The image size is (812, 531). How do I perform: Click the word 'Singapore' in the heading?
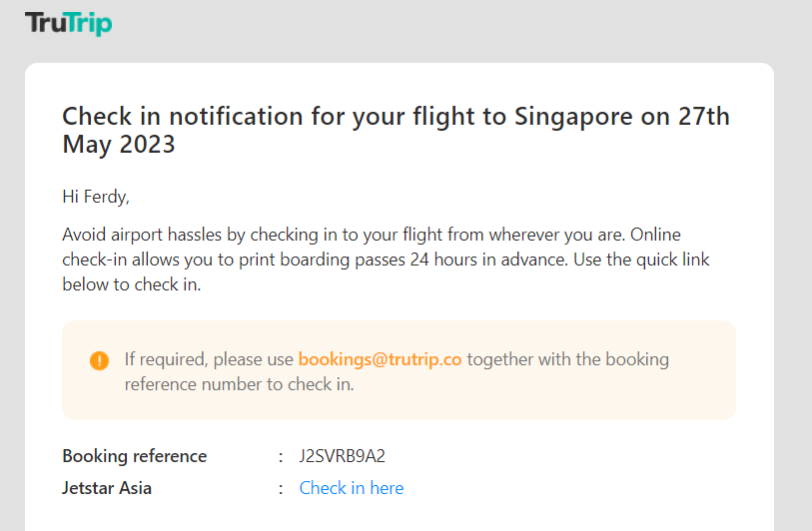573,117
